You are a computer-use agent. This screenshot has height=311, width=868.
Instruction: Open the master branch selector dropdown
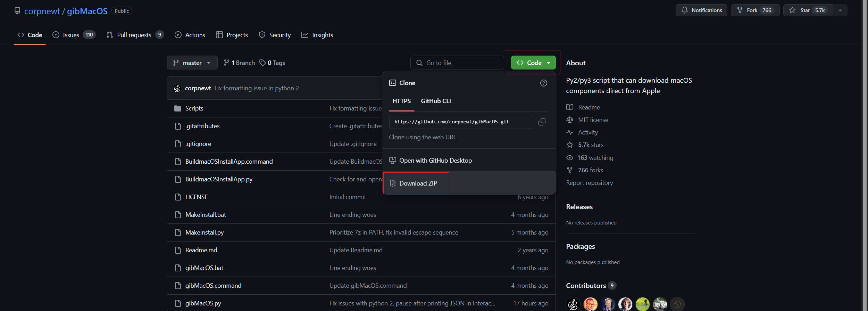click(x=192, y=63)
